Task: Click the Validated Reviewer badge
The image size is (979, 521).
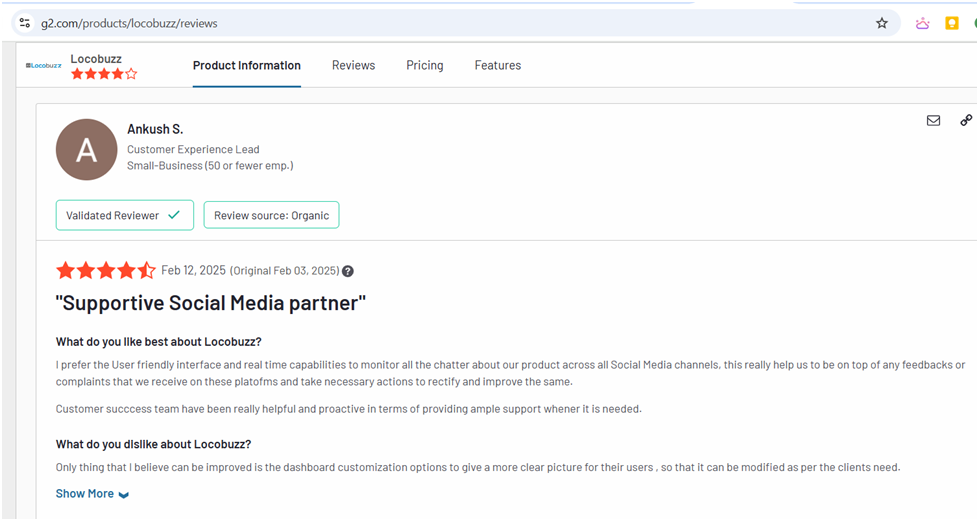Action: click(125, 215)
